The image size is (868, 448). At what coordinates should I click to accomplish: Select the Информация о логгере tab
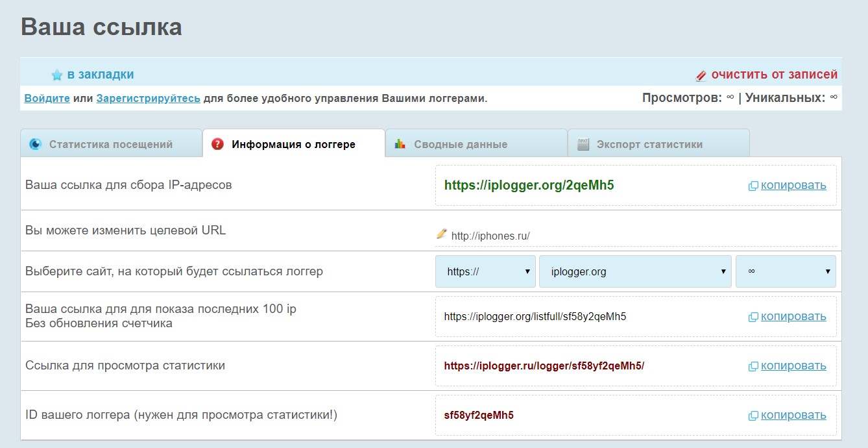pos(294,143)
